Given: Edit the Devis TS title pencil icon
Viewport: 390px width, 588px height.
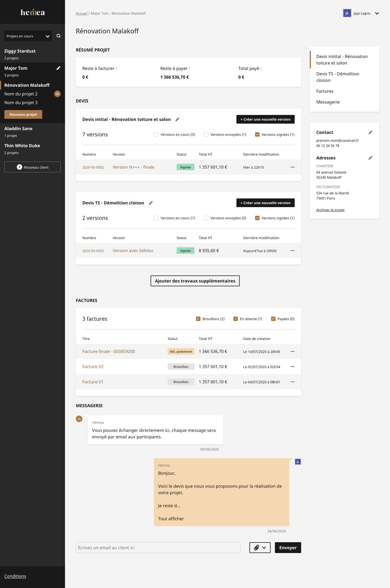Looking at the screenshot, I should pos(151,203).
